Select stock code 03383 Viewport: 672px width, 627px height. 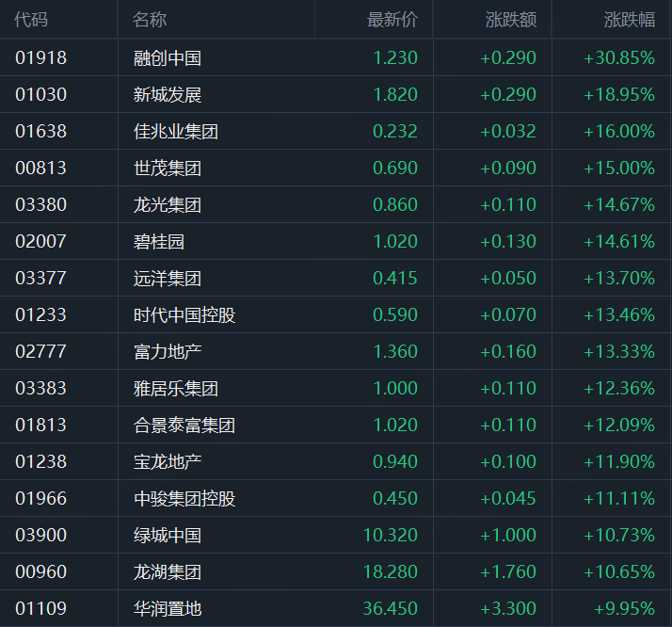[x=40, y=388]
